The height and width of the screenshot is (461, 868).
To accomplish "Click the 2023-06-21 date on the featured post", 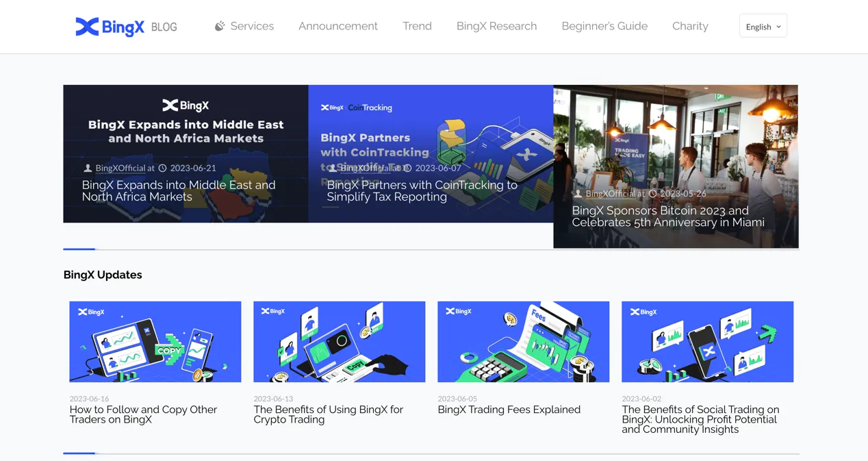I will tap(193, 168).
